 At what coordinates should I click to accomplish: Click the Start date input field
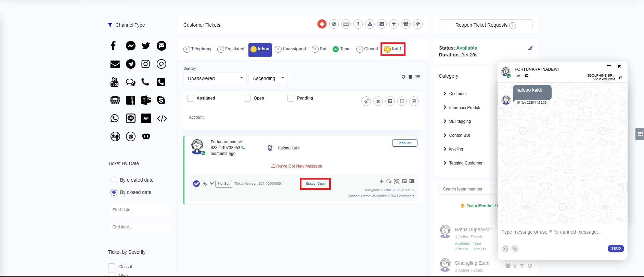[139, 210]
